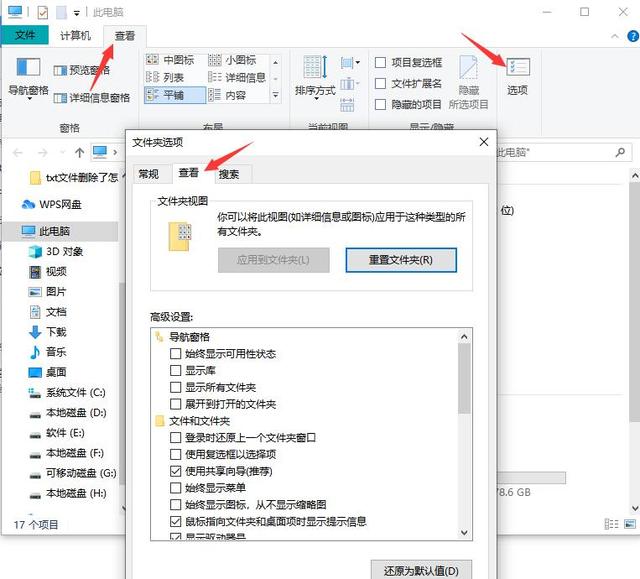Image resolution: width=640 pixels, height=579 pixels.
Task: Expand layout gallery with bottom arrow
Action: [x=276, y=95]
